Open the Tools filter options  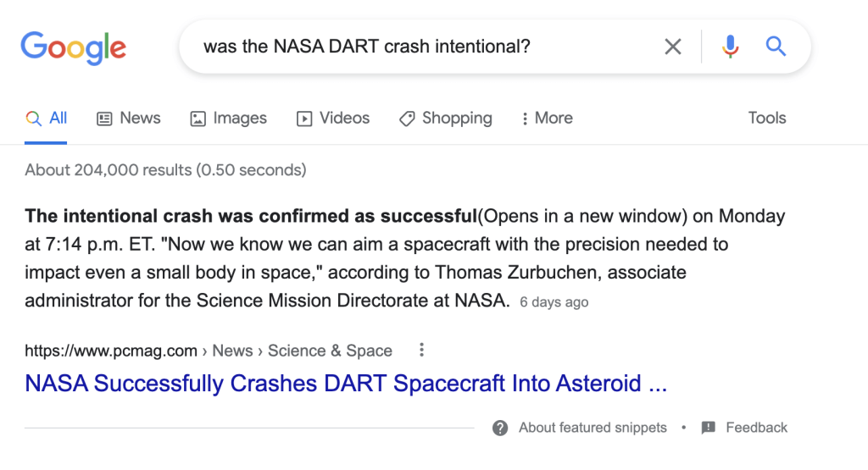pyautogui.click(x=766, y=118)
